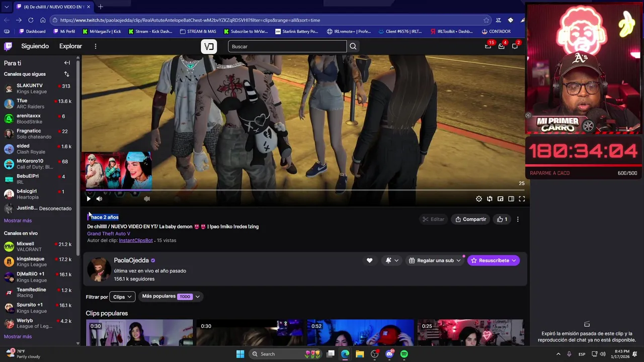Open Mixwell VALORANT live channel

coord(38,246)
